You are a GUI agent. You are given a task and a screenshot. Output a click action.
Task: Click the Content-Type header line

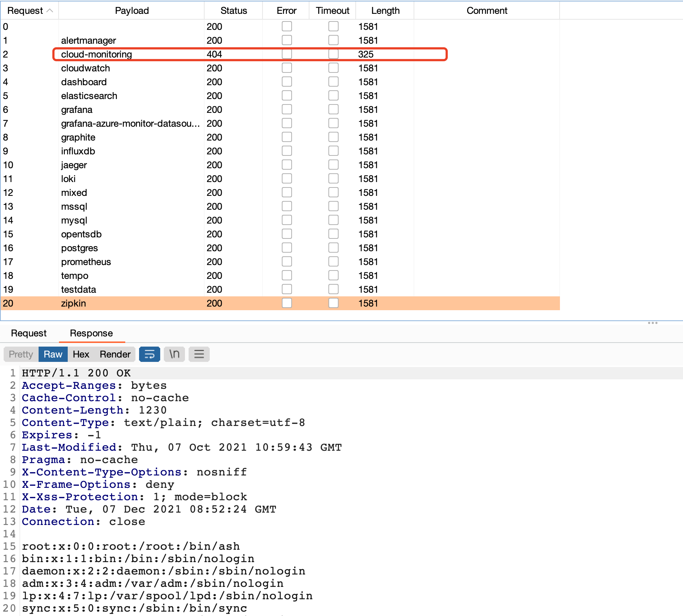tap(163, 423)
